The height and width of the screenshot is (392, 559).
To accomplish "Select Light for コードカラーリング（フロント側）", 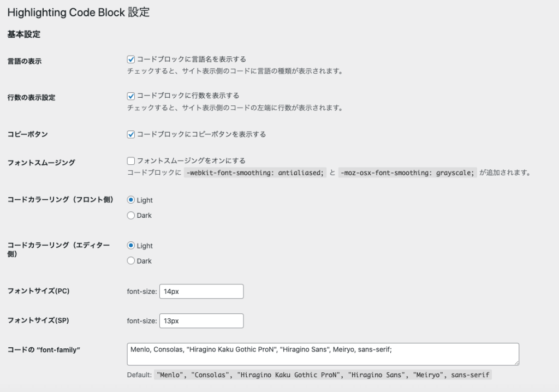I will (x=131, y=200).
